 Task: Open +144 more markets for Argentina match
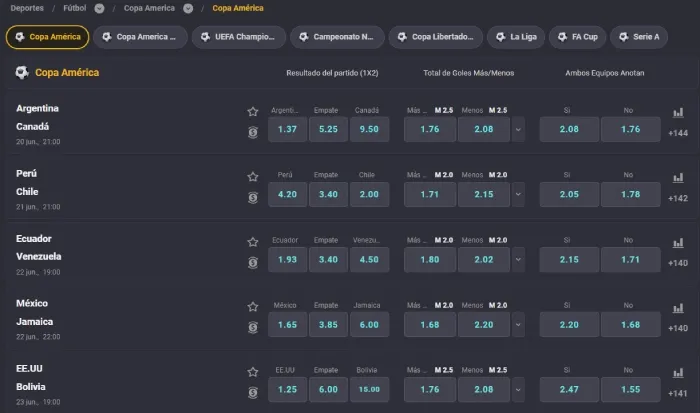coord(678,133)
